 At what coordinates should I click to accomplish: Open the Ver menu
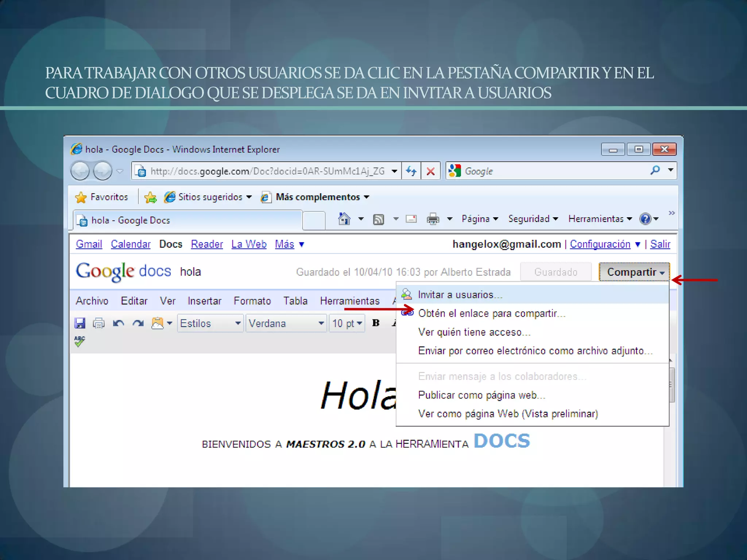click(167, 301)
